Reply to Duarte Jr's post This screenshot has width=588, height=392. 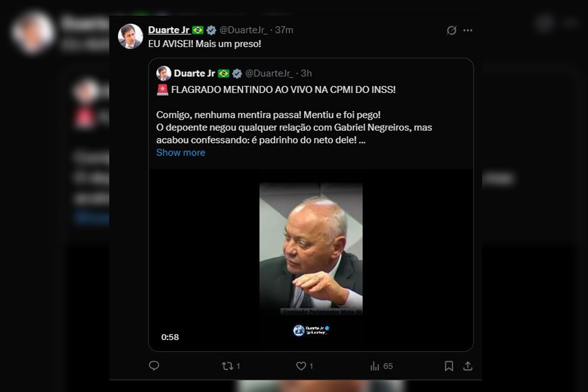[154, 366]
